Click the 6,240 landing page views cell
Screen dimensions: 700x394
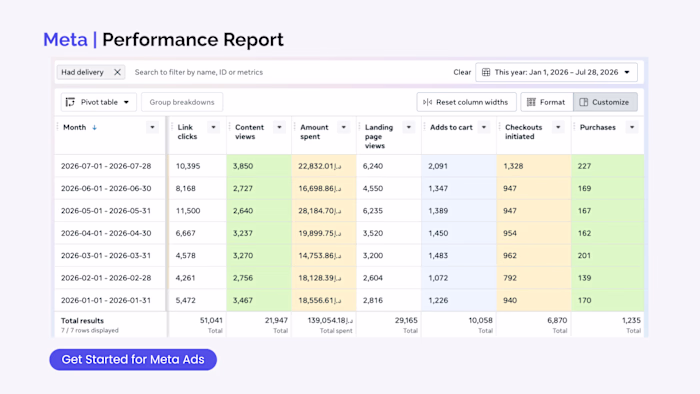pyautogui.click(x=389, y=166)
